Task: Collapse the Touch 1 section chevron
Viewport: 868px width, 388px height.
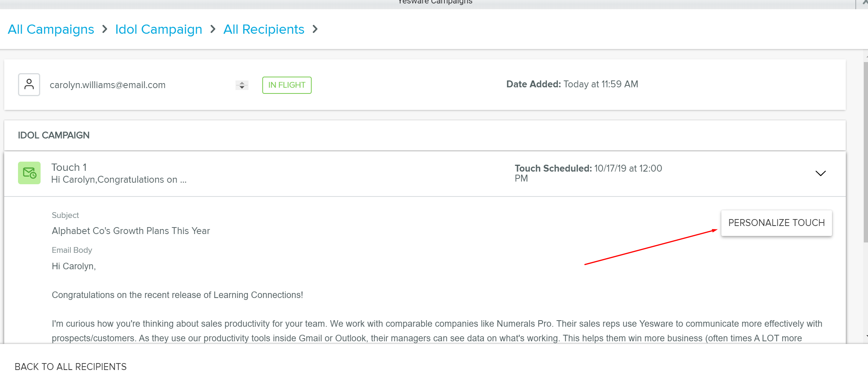Action: (x=820, y=174)
